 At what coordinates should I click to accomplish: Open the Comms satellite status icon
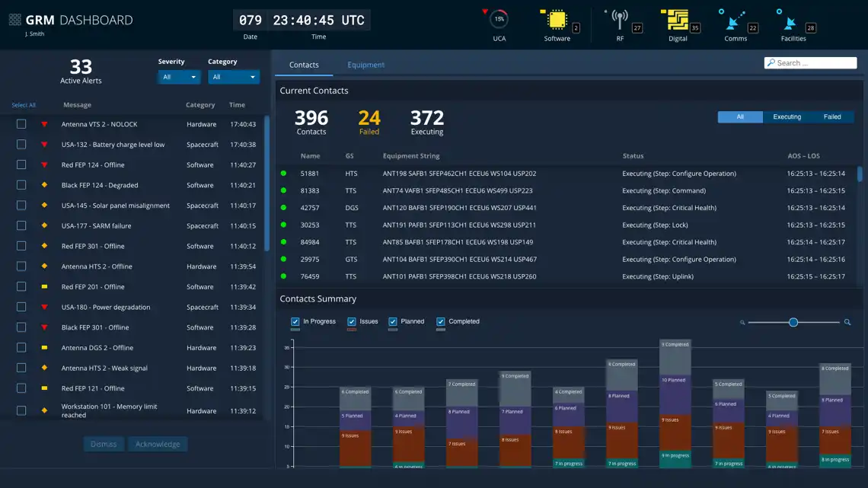coord(735,21)
